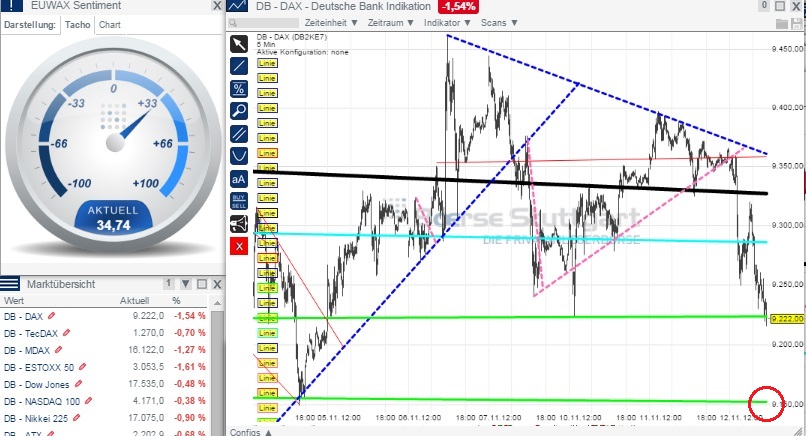The image size is (806, 436).
Task: Click the red X delete drawings tool
Action: tap(239, 246)
